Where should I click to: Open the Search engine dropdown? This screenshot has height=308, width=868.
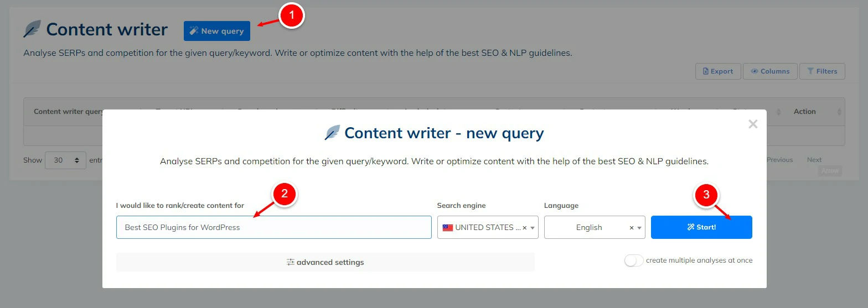pos(488,227)
